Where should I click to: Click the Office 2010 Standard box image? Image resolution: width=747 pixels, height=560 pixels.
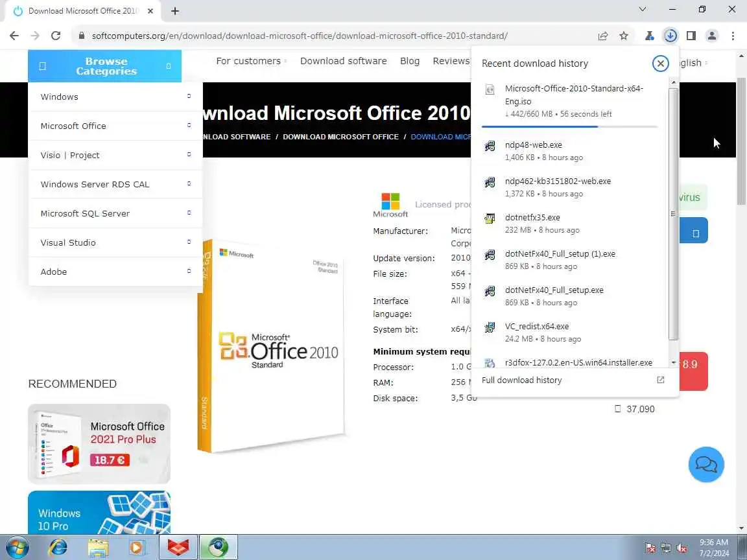[x=270, y=346]
